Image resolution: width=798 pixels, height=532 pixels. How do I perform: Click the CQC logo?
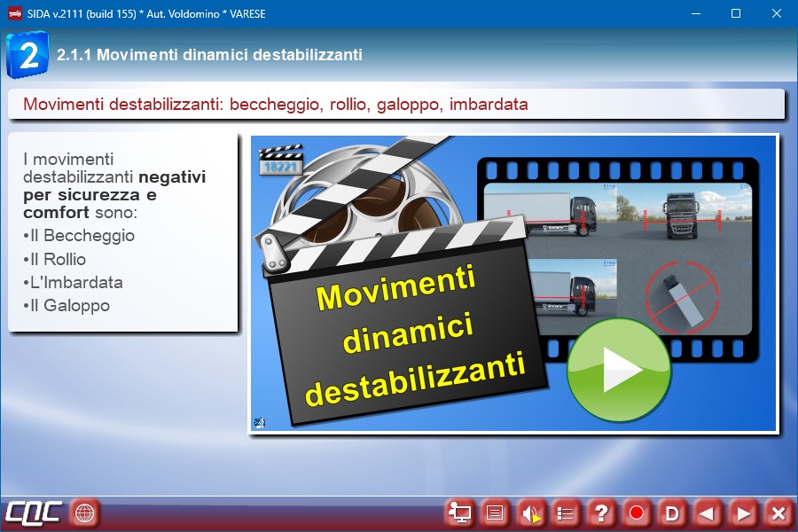[33, 512]
